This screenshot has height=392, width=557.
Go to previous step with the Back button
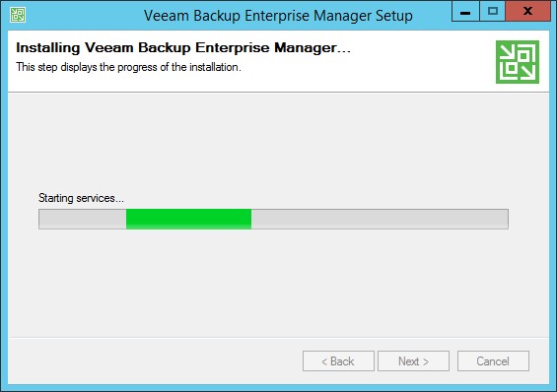(338, 361)
